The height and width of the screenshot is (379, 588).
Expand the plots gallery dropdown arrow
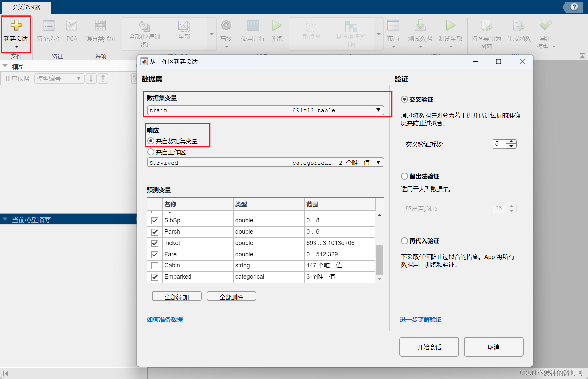coord(379,34)
